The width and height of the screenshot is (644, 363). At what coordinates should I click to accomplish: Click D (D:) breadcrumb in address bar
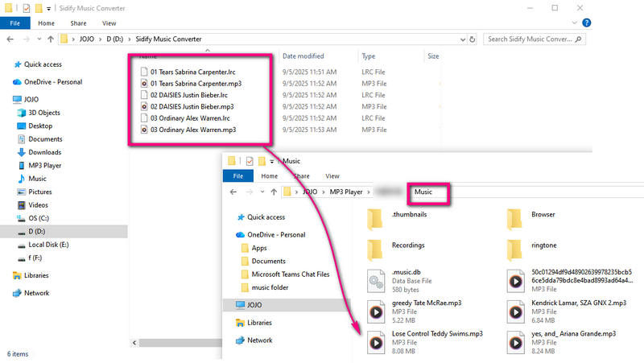[114, 39]
